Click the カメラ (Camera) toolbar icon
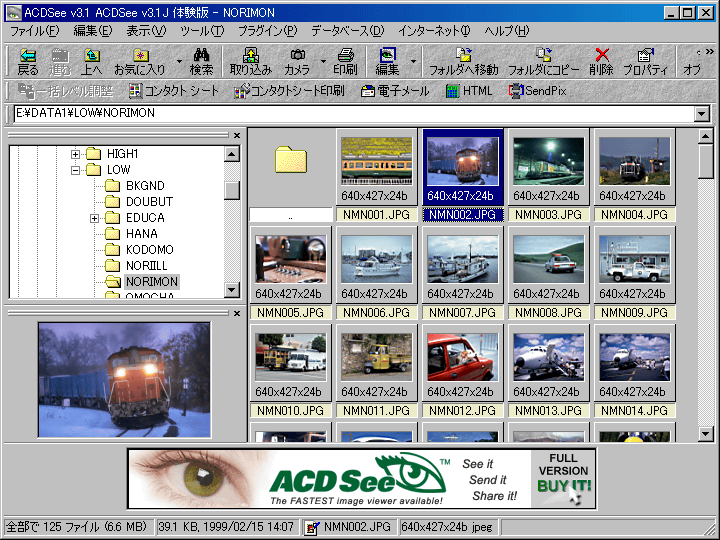 pyautogui.click(x=297, y=62)
